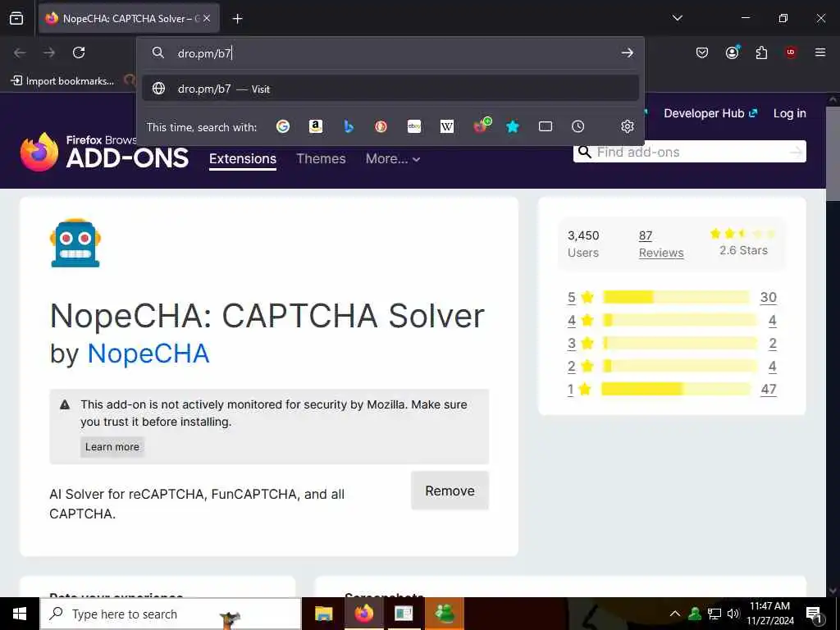Click the Firefox Add-ons logo

coord(104,152)
